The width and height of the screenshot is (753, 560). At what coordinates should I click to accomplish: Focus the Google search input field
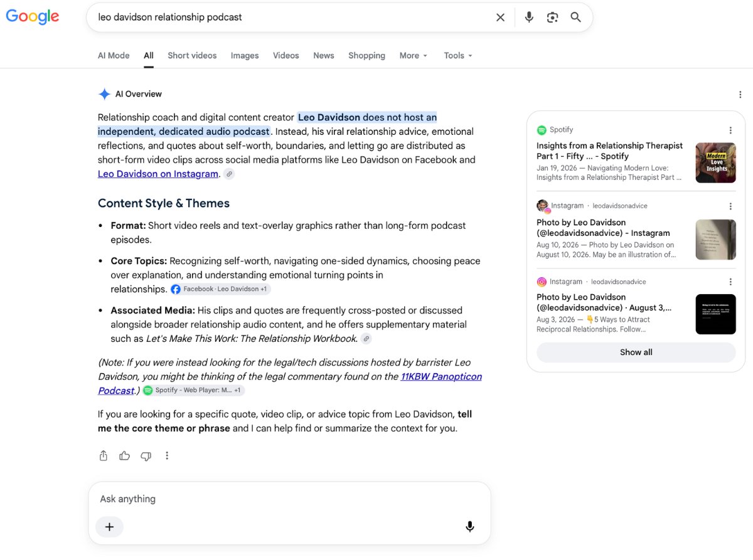click(292, 18)
